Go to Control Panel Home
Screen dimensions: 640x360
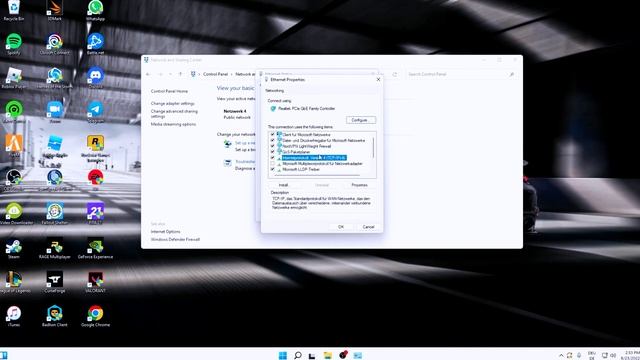169,91
